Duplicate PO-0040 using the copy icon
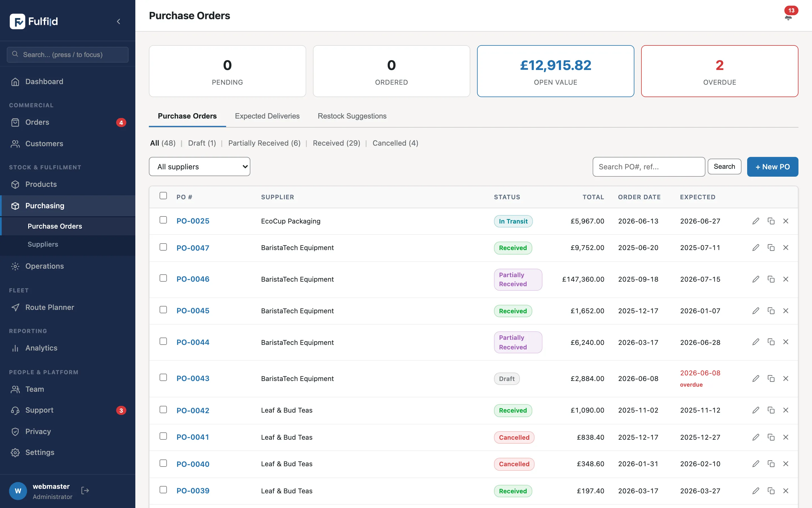 coord(771,464)
